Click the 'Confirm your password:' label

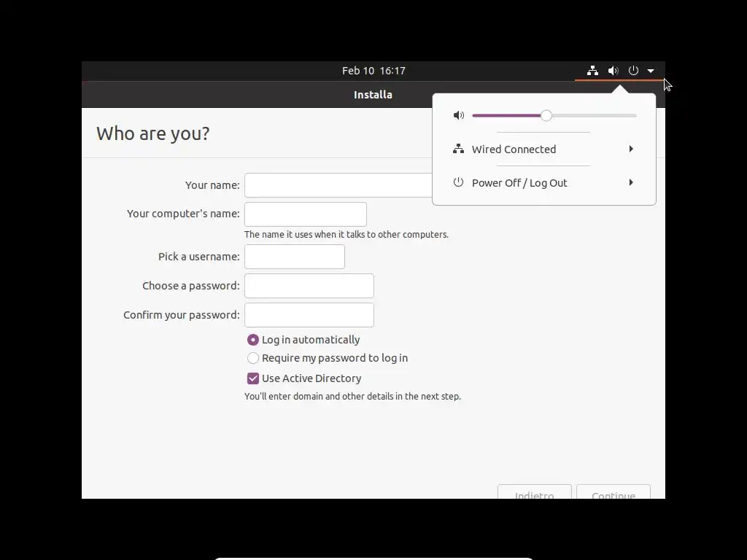click(x=182, y=315)
